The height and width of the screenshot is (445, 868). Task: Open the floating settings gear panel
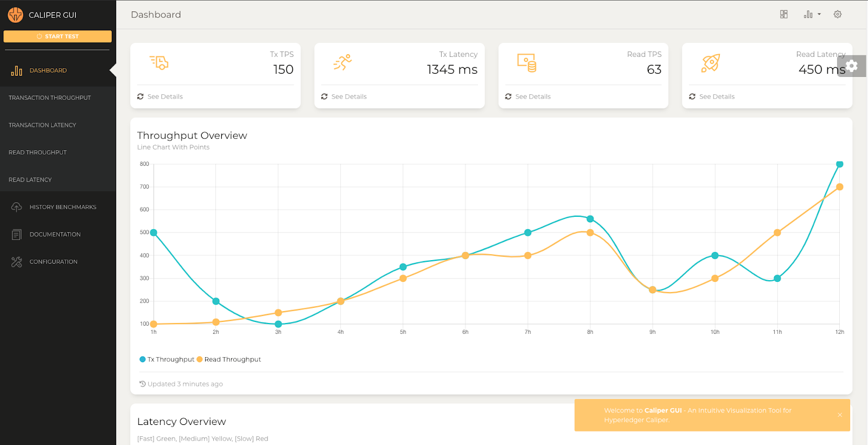852,66
